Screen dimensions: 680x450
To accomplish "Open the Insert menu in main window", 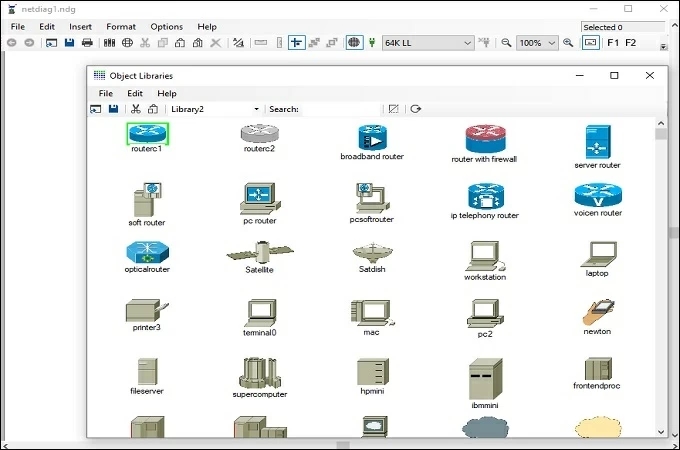I will point(80,26).
